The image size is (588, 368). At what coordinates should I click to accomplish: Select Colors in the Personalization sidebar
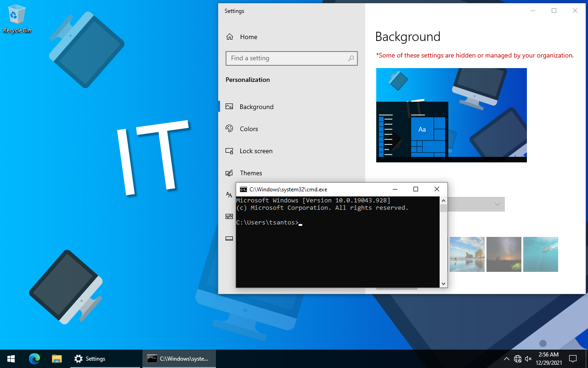[x=249, y=129]
